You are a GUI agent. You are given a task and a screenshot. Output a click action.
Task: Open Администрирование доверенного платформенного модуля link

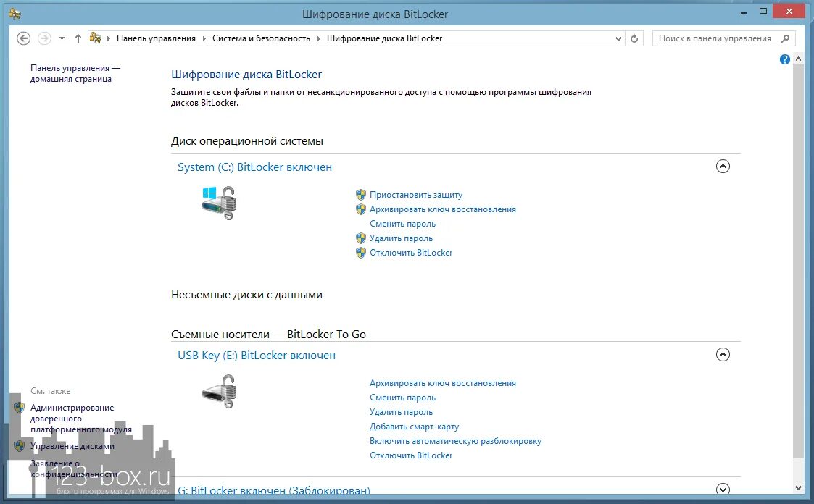tap(81, 419)
